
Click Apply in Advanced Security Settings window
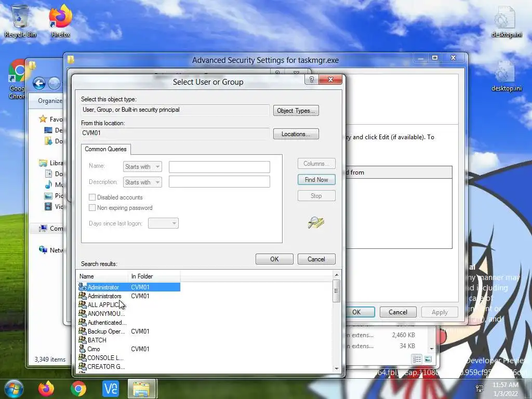pyautogui.click(x=440, y=312)
